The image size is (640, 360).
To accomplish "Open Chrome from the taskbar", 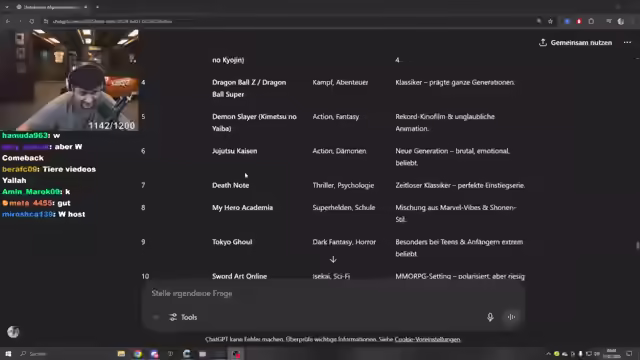I will [x=138, y=354].
